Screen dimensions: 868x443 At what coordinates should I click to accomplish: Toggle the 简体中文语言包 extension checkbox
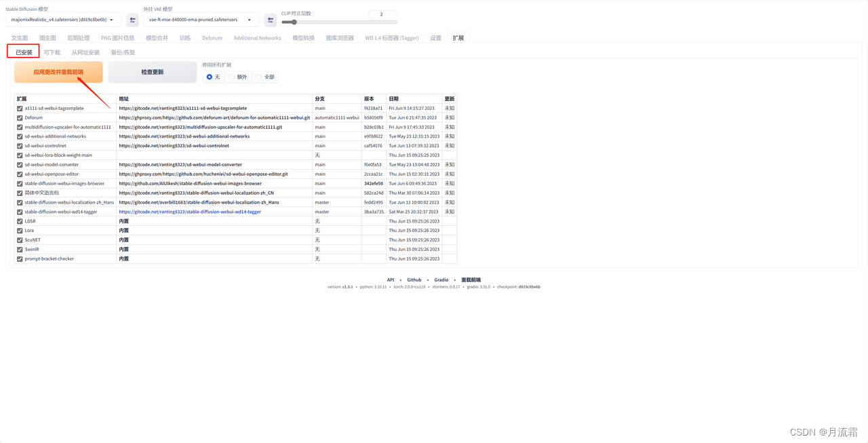[20, 193]
